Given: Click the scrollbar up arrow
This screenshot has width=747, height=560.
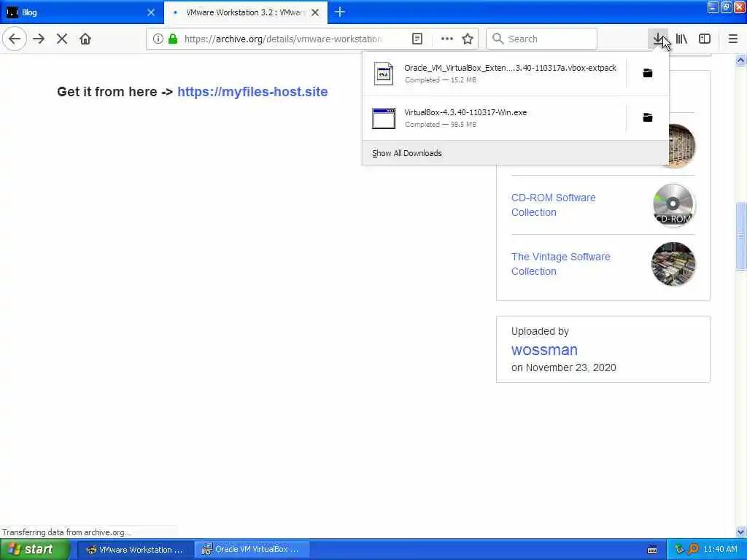Looking at the screenshot, I should (x=740, y=61).
